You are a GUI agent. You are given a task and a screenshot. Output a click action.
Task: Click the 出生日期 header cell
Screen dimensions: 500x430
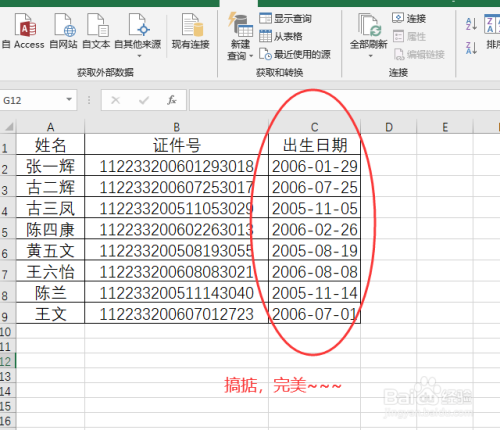[315, 145]
